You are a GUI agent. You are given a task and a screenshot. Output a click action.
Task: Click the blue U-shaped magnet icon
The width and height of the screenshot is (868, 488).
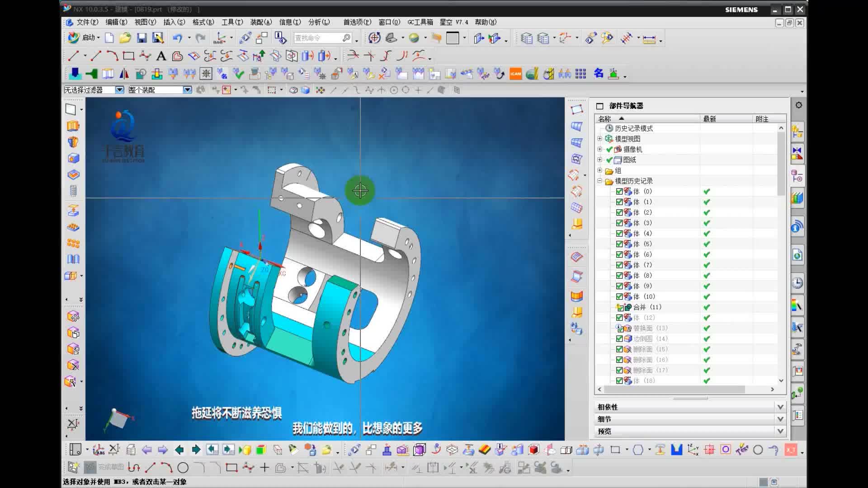coord(676,450)
